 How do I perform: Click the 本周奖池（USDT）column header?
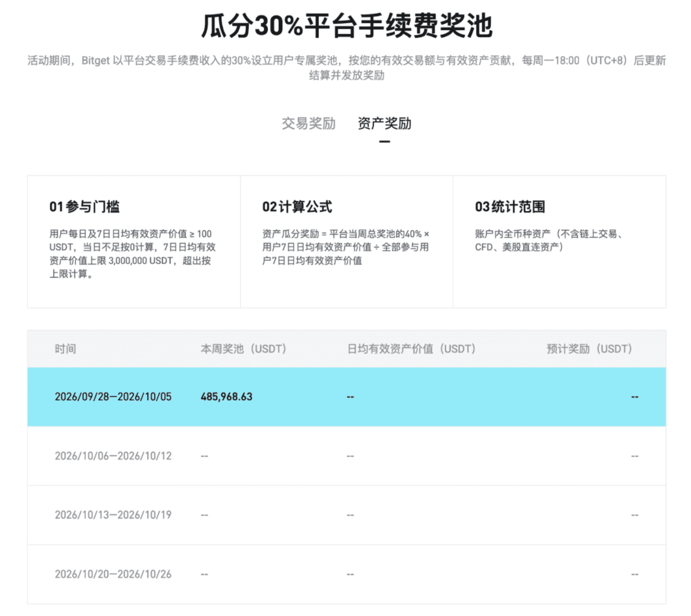click(x=244, y=349)
